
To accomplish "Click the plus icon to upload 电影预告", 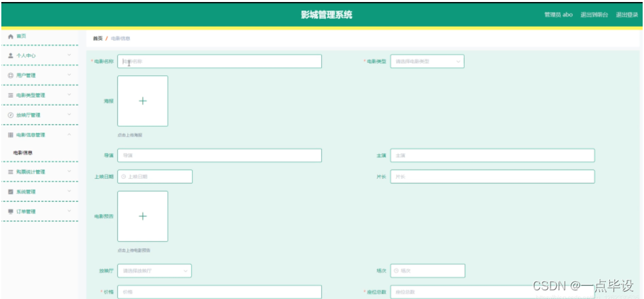I will 143,216.
